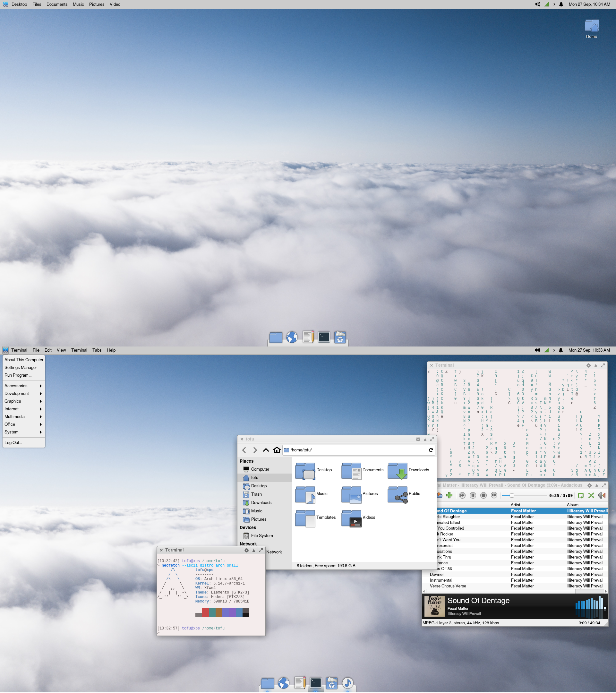
Task: Click the green Add Files plus icon
Action: click(449, 495)
